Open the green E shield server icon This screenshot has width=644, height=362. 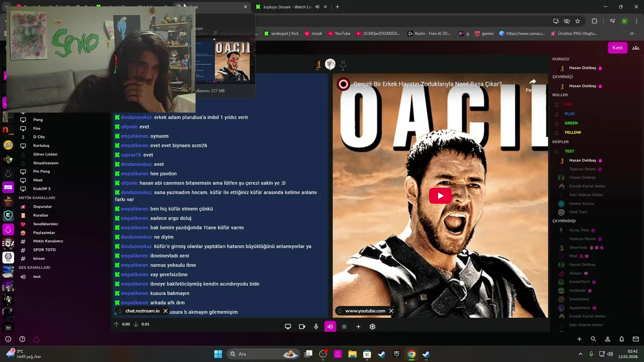[8, 215]
